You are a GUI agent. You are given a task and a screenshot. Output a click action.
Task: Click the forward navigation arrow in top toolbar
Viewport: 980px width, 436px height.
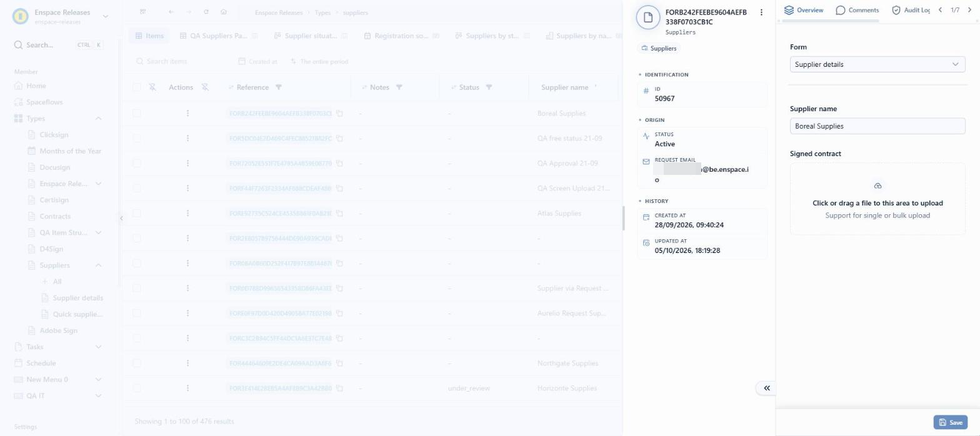pyautogui.click(x=189, y=12)
